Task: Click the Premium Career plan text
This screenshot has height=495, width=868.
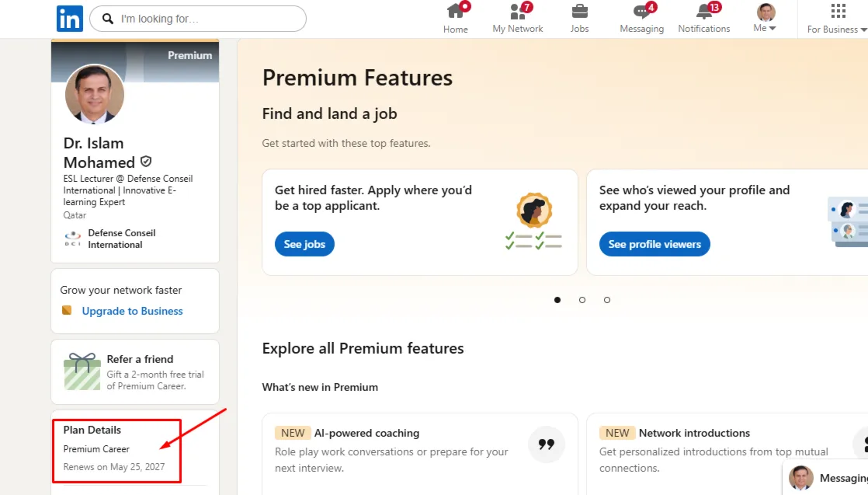Action: click(x=96, y=449)
